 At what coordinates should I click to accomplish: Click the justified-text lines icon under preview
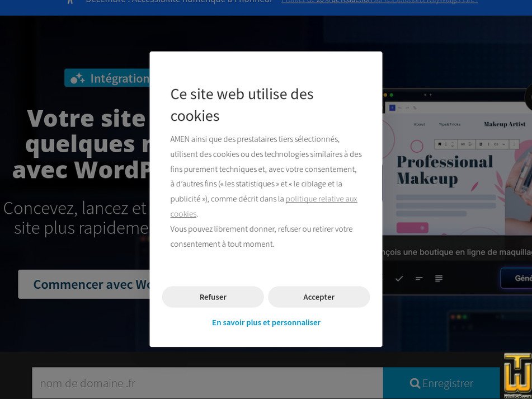point(439,278)
